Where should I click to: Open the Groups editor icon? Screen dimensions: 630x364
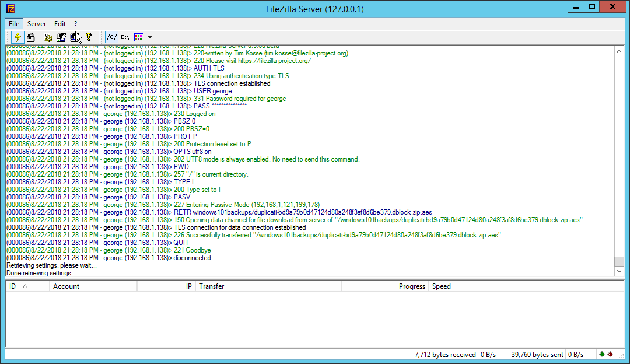click(75, 37)
